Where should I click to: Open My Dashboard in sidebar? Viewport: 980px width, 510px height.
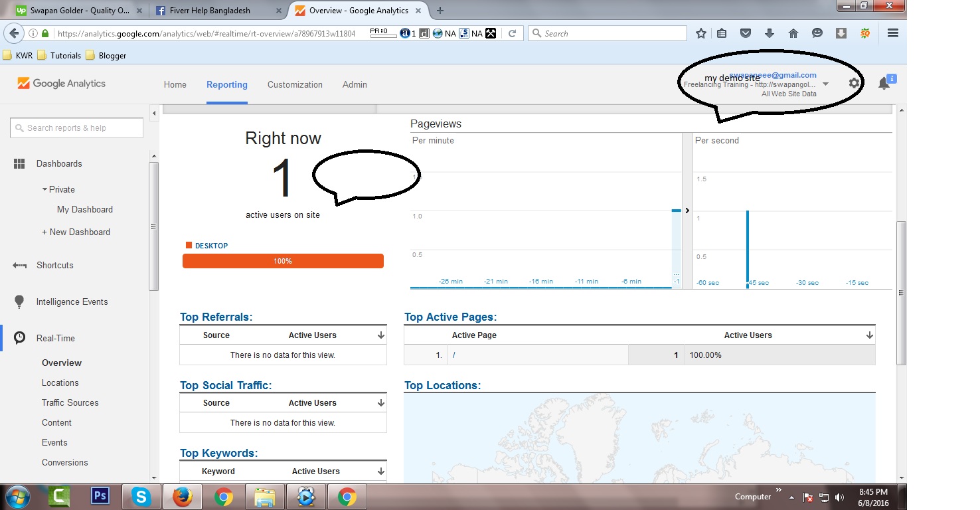tap(85, 209)
